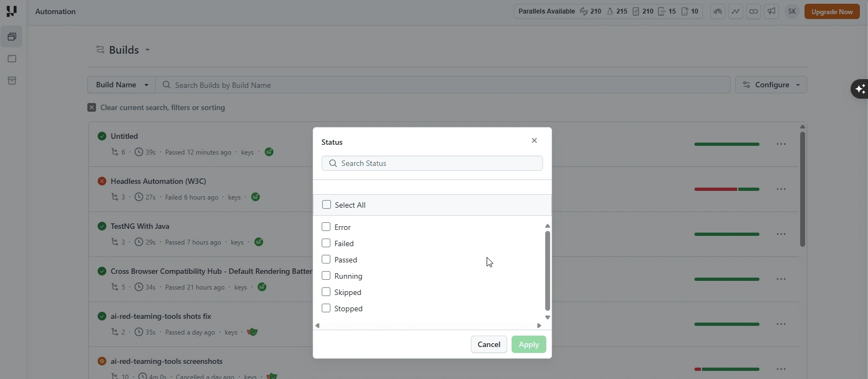Click the TestNG With Java passed icon
Image resolution: width=868 pixels, height=379 pixels.
(102, 226)
